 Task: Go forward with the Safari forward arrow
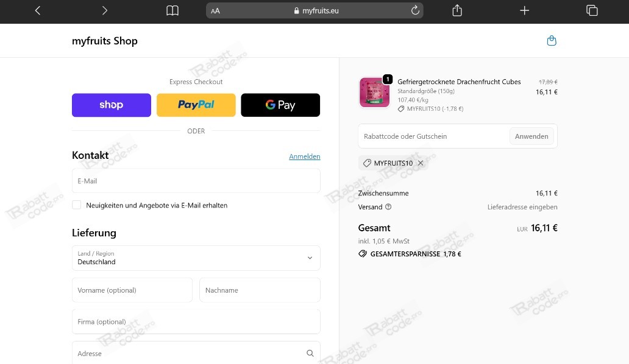(105, 10)
